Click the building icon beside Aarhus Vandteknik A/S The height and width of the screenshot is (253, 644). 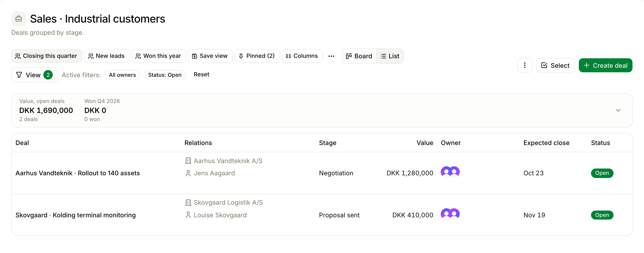point(188,161)
